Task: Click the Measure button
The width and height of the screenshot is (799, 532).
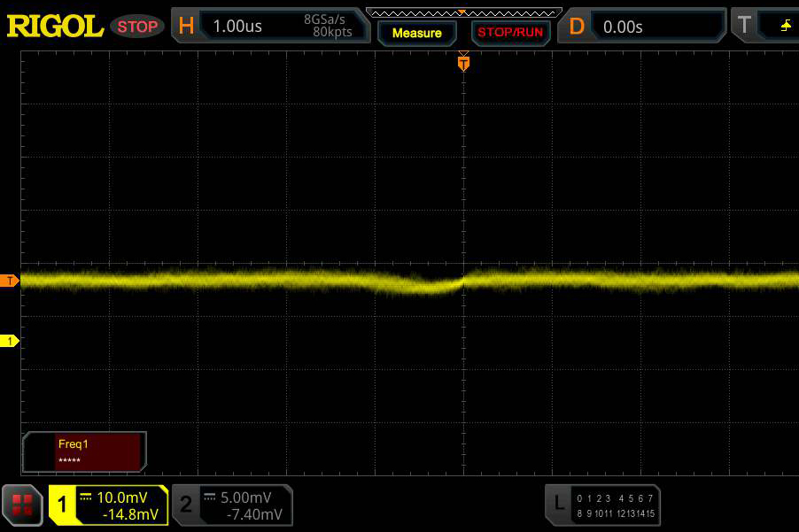Action: click(417, 33)
